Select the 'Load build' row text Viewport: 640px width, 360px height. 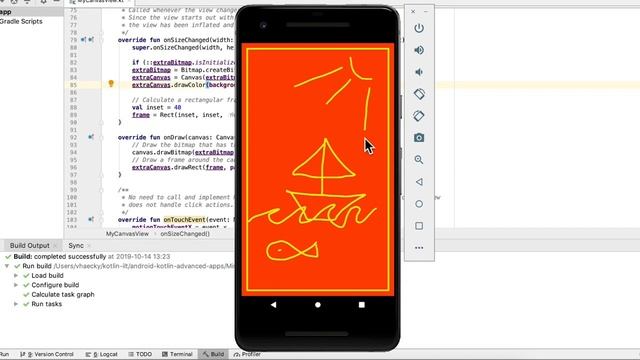pos(47,276)
